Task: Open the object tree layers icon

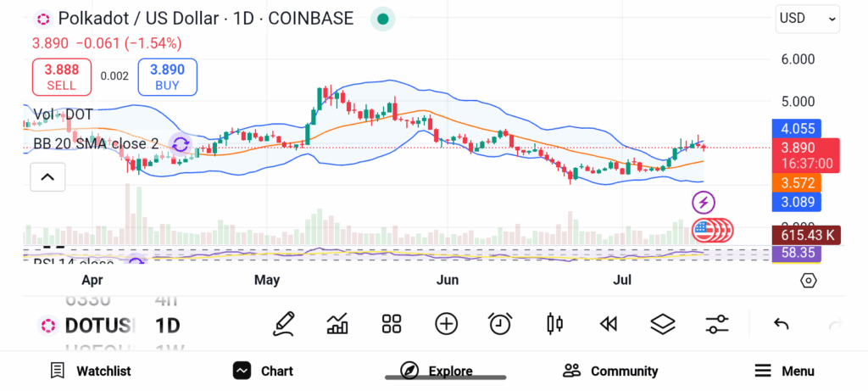Action: coord(663,324)
